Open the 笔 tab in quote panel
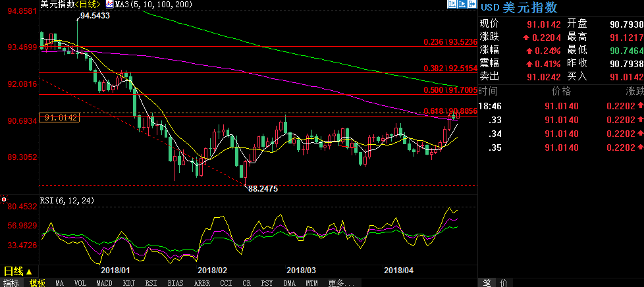Screen dimensions: 644x287 [486, 282]
